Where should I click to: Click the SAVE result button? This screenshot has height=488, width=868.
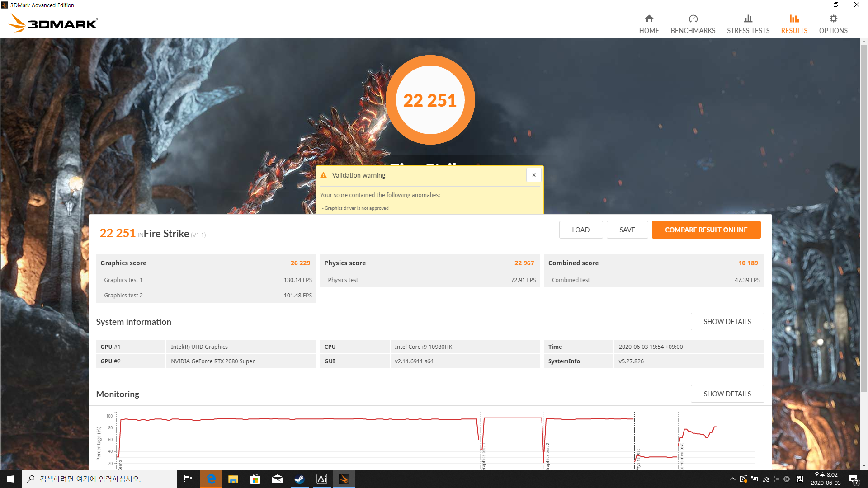click(627, 230)
